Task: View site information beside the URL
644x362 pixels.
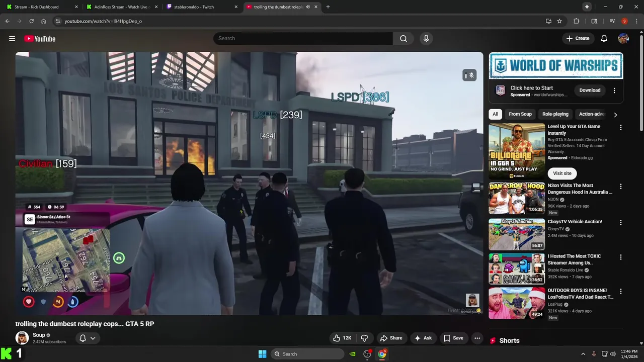Action: click(x=58, y=21)
